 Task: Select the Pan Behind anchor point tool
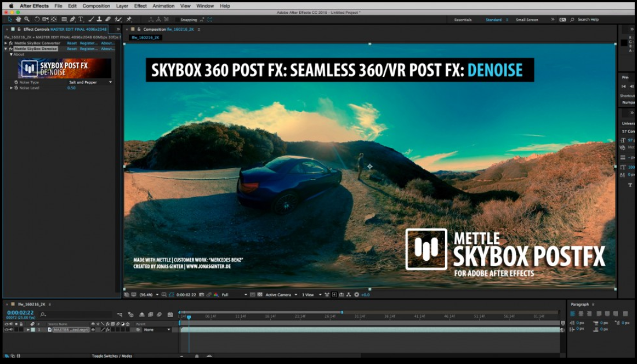(x=54, y=20)
